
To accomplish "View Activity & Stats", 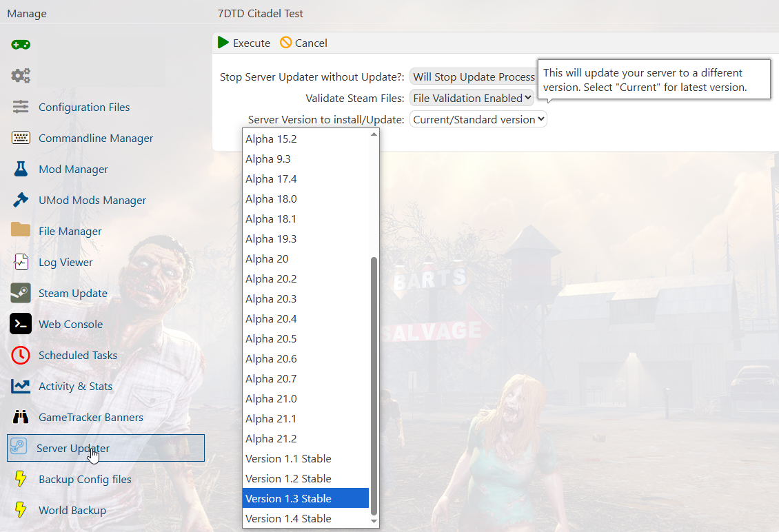I will coord(76,386).
